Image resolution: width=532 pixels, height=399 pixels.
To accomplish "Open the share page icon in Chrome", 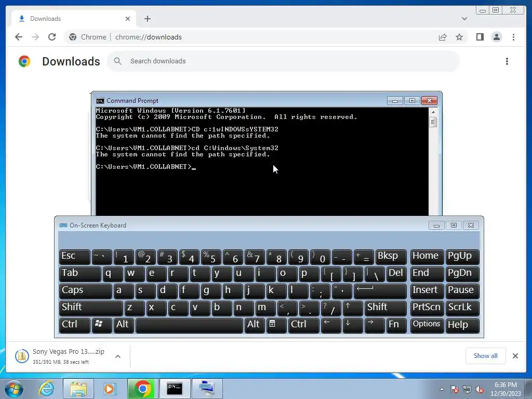I will pyautogui.click(x=443, y=37).
